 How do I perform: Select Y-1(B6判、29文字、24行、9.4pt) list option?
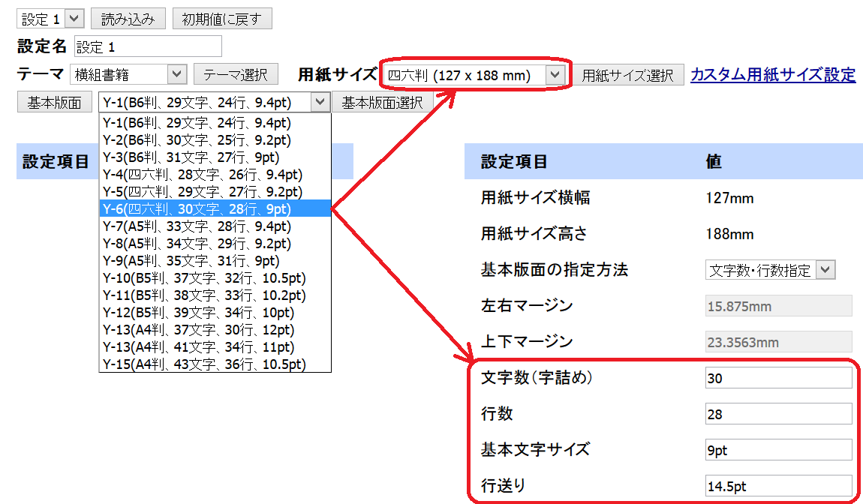215,123
